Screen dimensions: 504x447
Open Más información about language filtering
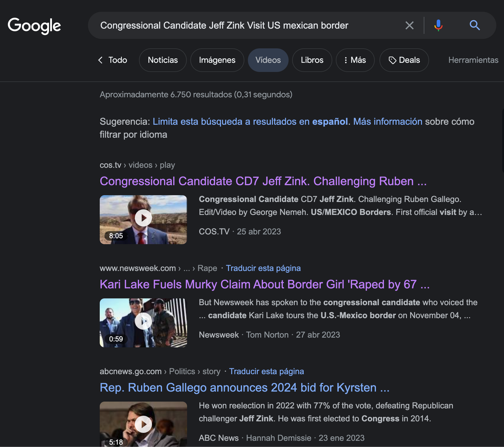[x=388, y=121]
